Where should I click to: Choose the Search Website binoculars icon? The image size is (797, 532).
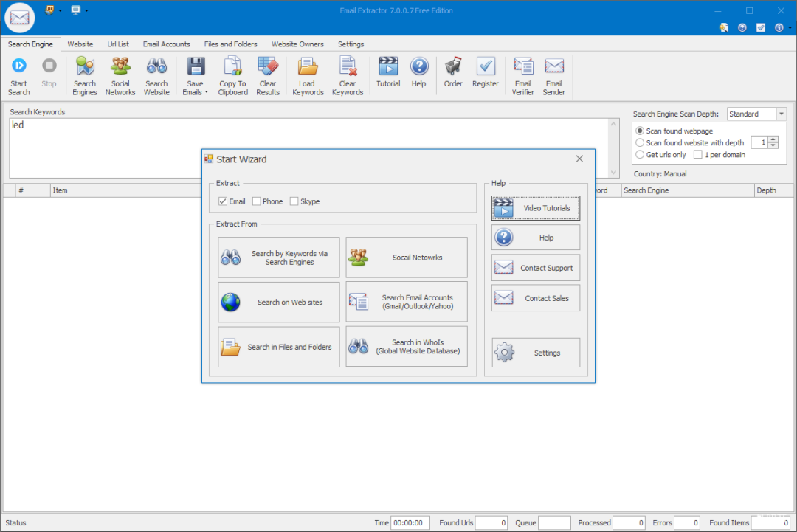coord(156,66)
